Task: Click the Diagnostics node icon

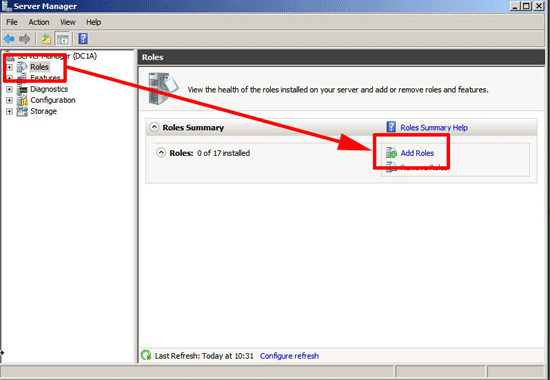Action: [x=22, y=89]
